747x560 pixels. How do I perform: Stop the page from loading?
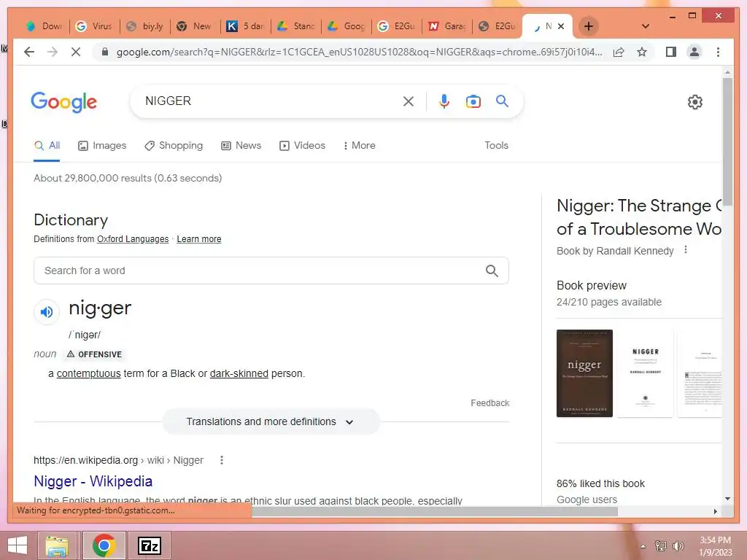coord(76,52)
